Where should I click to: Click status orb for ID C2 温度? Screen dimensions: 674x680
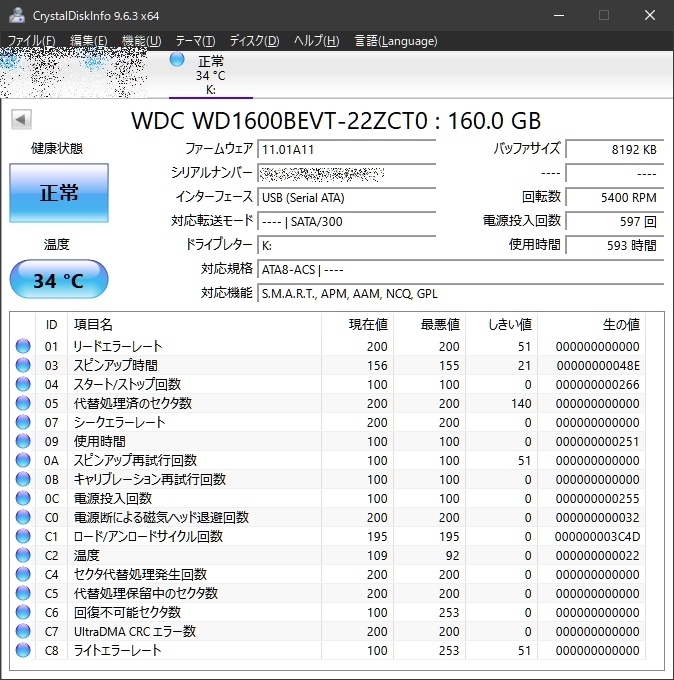(x=23, y=555)
